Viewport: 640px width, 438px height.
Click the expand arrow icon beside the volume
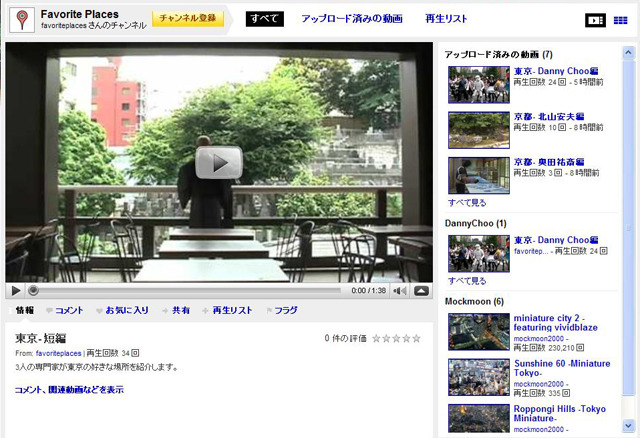click(421, 291)
